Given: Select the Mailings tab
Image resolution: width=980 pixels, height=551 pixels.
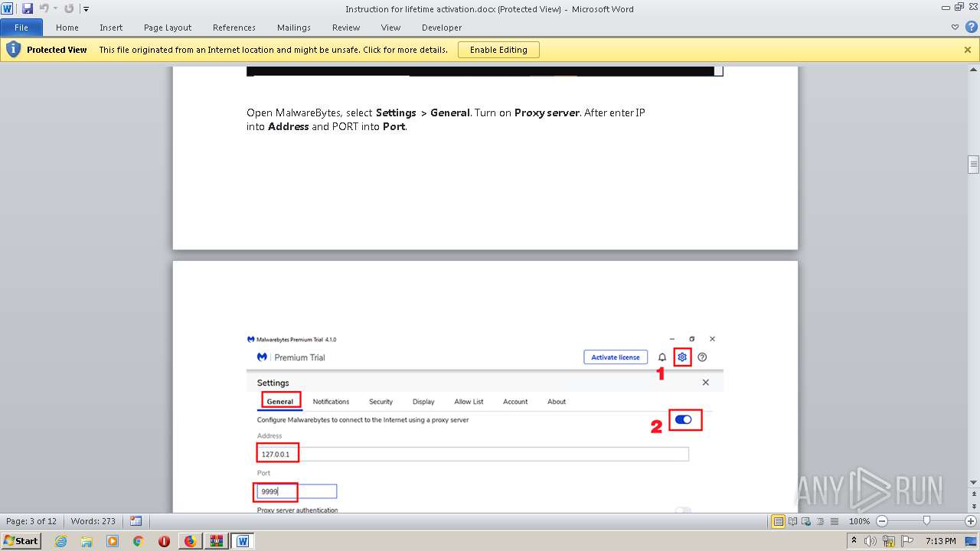Looking at the screenshot, I should (294, 28).
